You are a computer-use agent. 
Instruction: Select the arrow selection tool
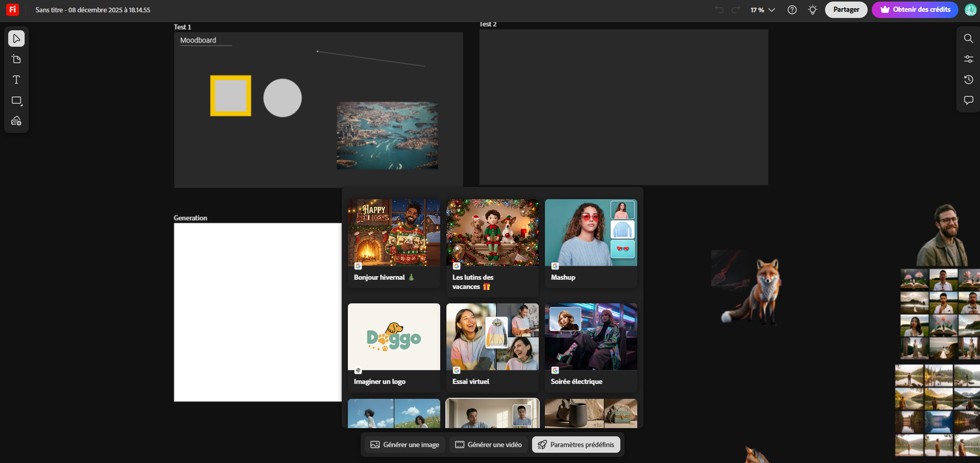[x=16, y=38]
